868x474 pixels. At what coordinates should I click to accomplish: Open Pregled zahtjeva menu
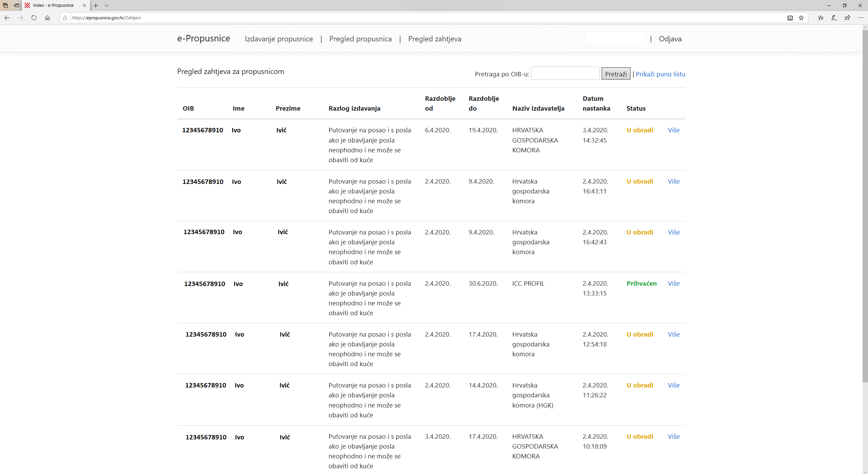(x=435, y=39)
